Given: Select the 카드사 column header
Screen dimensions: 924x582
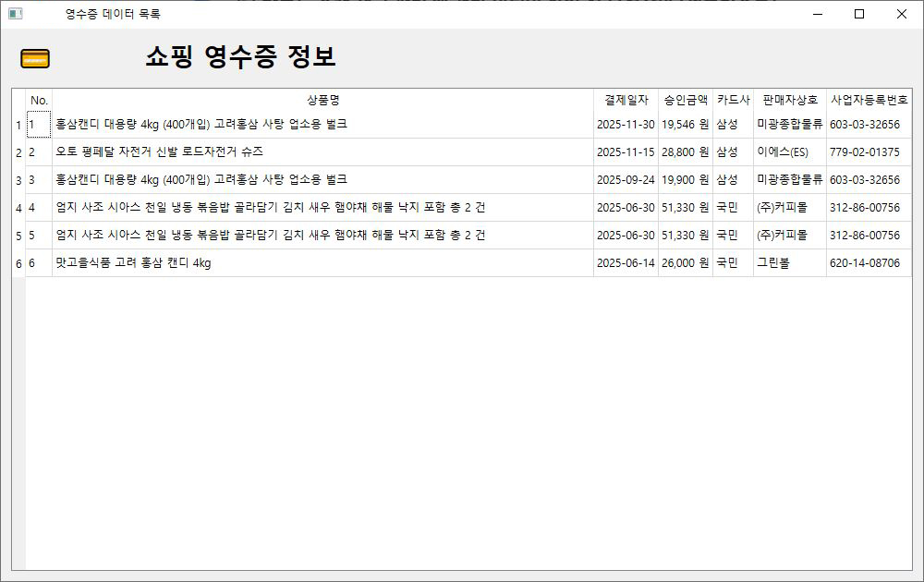Looking at the screenshot, I should 733,100.
